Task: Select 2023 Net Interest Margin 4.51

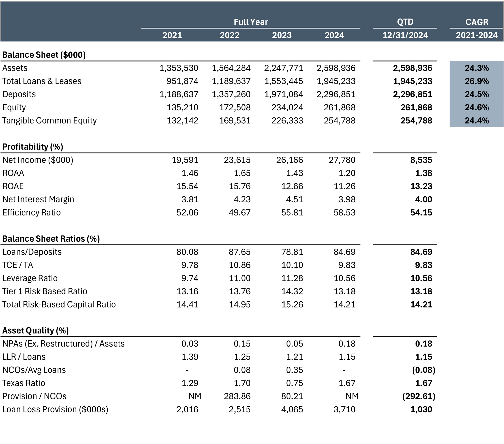Action: pyautogui.click(x=294, y=199)
